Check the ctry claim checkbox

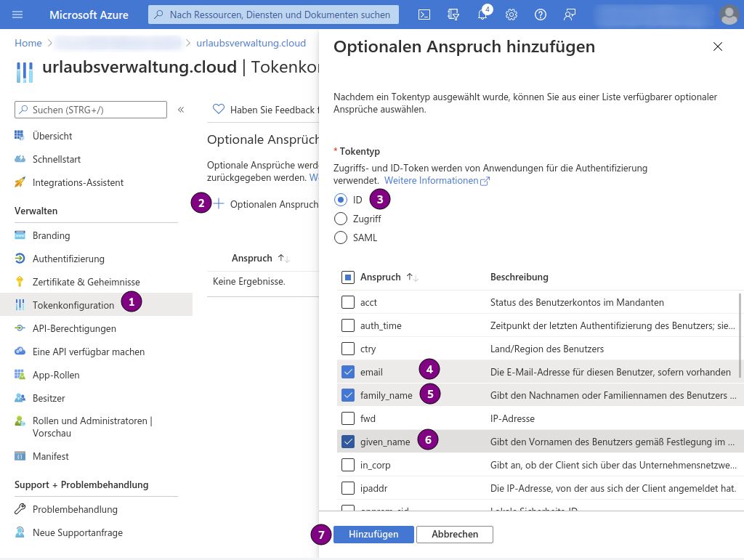(x=348, y=349)
